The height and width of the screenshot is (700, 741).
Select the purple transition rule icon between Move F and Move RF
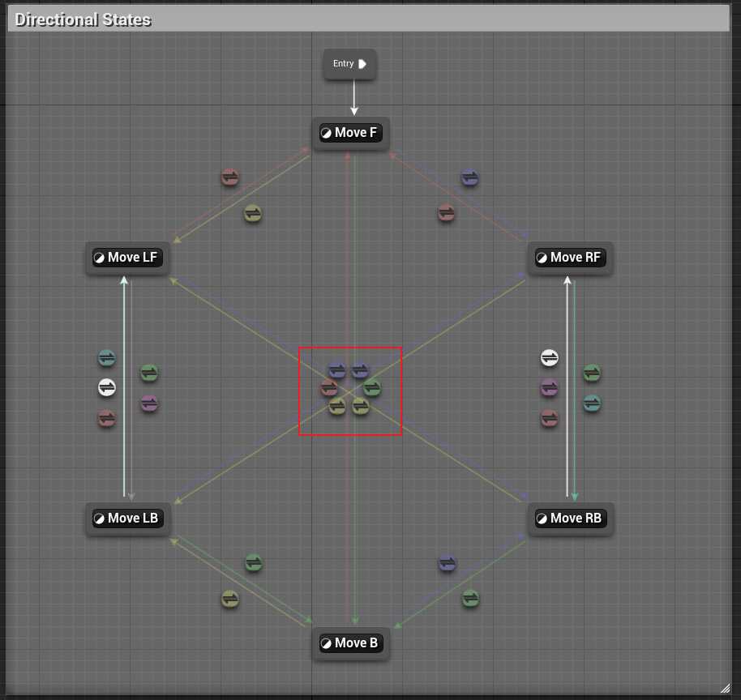point(469,178)
